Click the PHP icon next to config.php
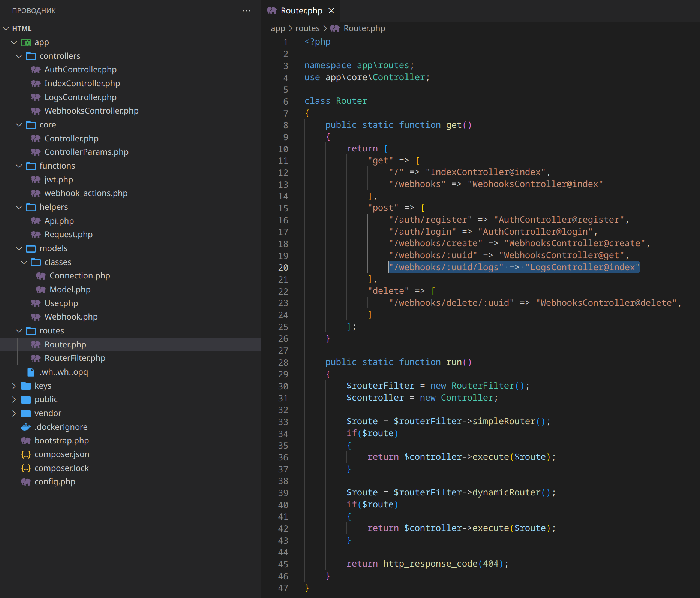 pyautogui.click(x=26, y=482)
